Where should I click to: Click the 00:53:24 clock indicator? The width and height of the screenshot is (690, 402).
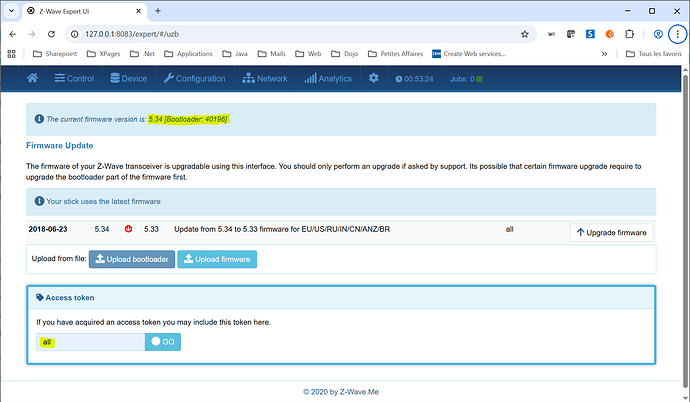tap(414, 79)
